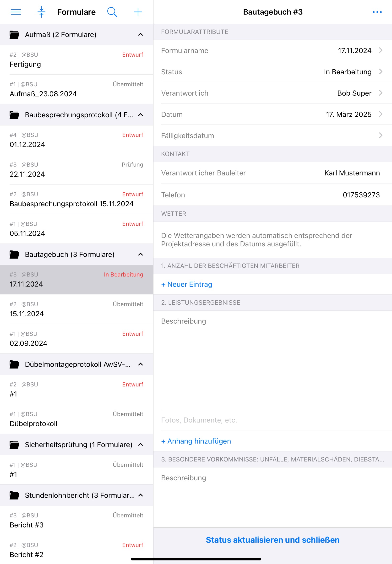
Task: Open form 22.11.2024 with Prüfung status
Action: point(76,170)
